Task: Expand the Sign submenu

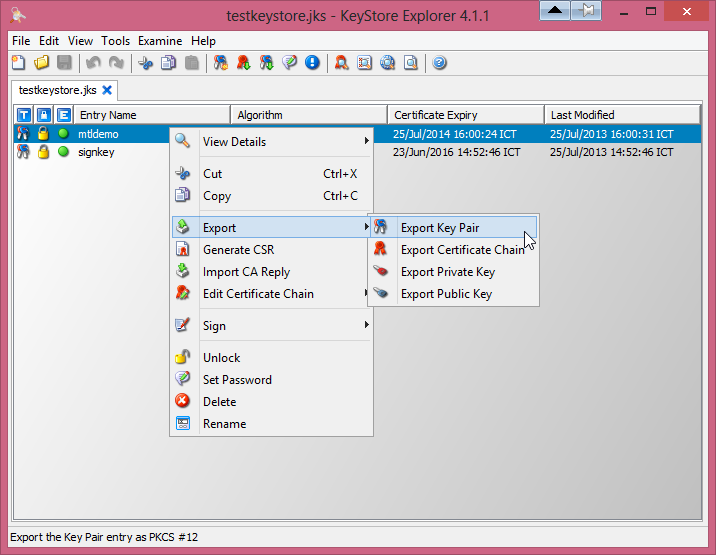Action: click(x=272, y=326)
